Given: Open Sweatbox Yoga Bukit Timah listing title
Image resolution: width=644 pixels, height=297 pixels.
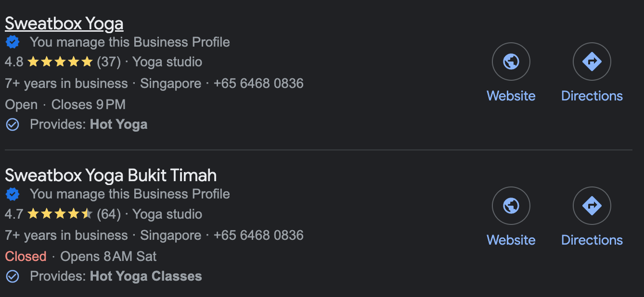Looking at the screenshot, I should pos(111,175).
